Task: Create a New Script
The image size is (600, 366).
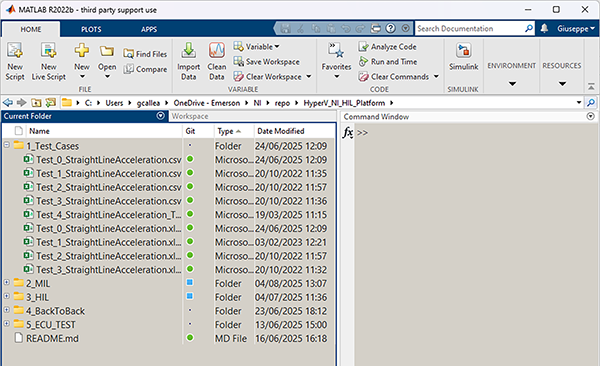Action: (x=15, y=61)
